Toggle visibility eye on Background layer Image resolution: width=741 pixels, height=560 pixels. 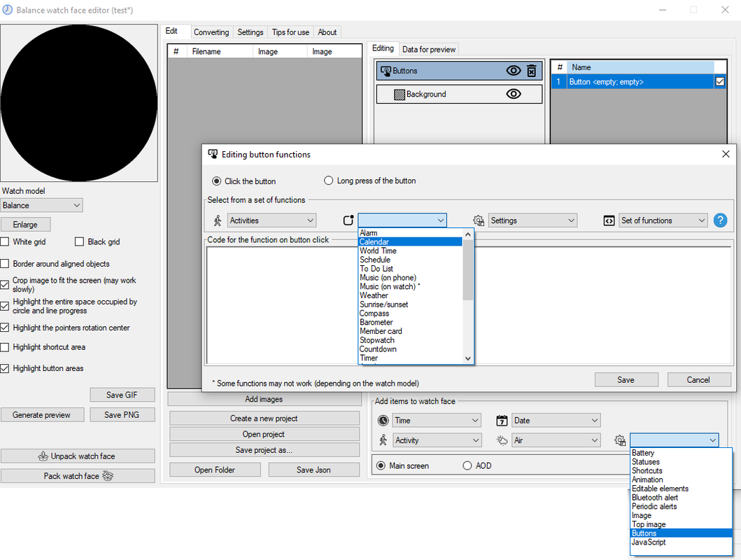click(x=513, y=94)
